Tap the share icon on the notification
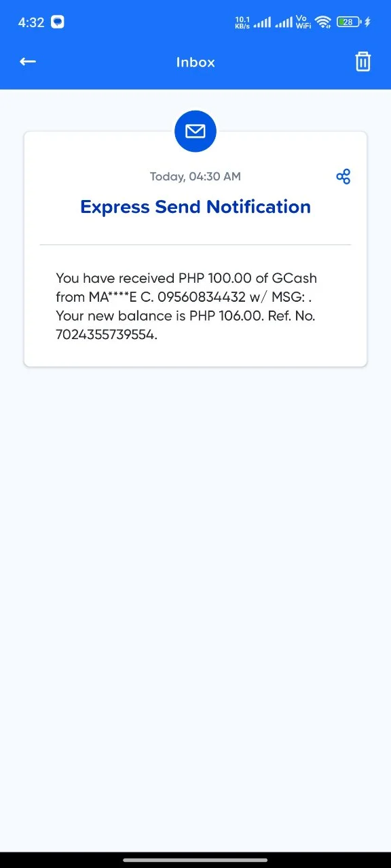 [x=343, y=177]
